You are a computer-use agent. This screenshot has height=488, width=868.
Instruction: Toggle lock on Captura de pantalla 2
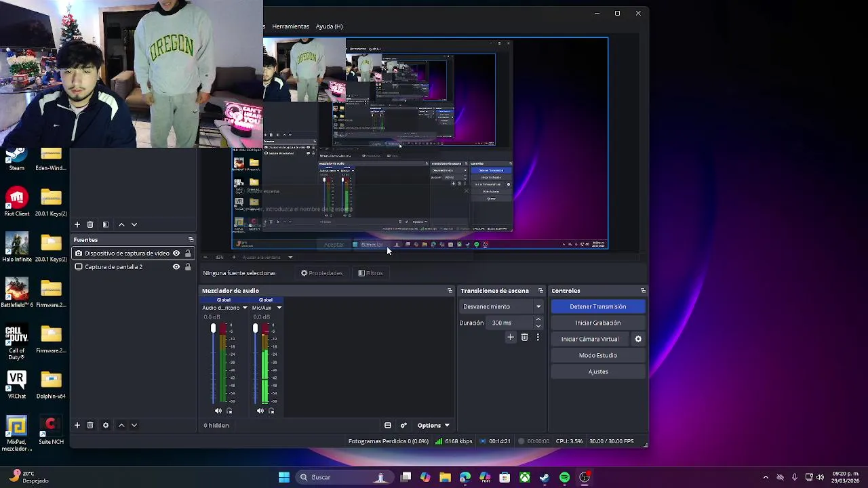188,267
